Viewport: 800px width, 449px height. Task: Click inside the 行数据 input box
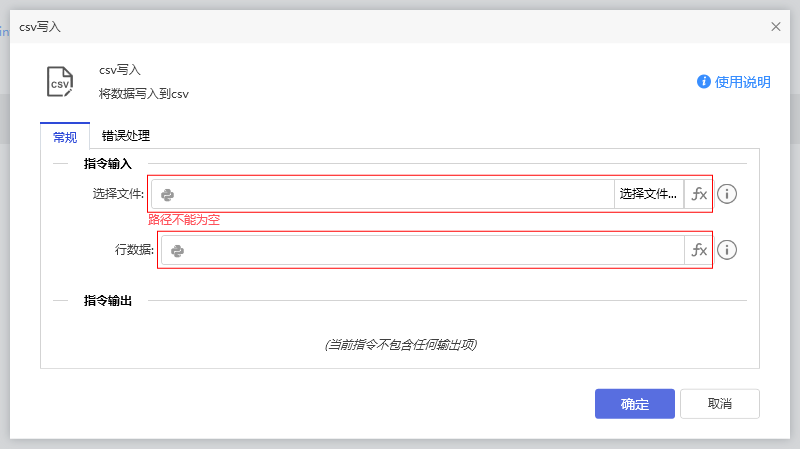pos(430,250)
